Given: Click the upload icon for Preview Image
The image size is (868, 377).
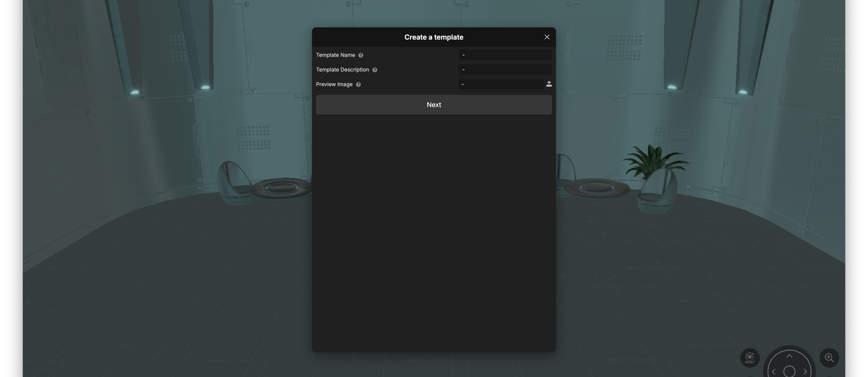Looking at the screenshot, I should 549,84.
